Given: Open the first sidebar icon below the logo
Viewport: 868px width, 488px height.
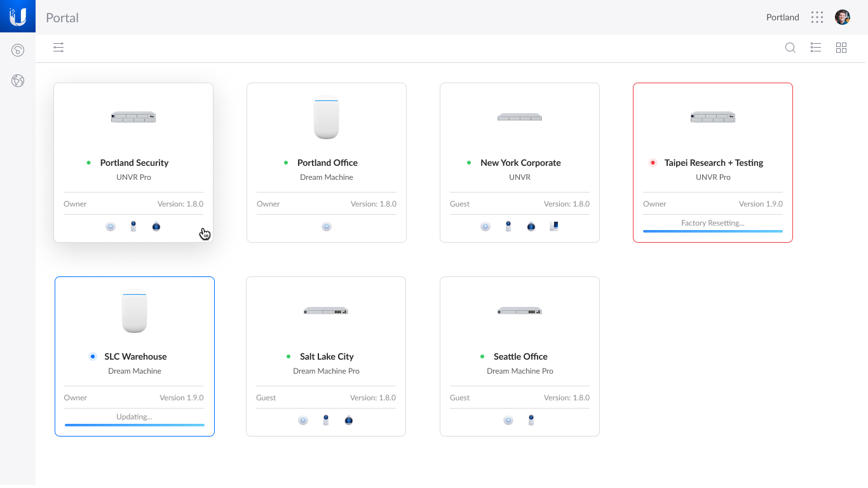Looking at the screenshot, I should (x=18, y=50).
